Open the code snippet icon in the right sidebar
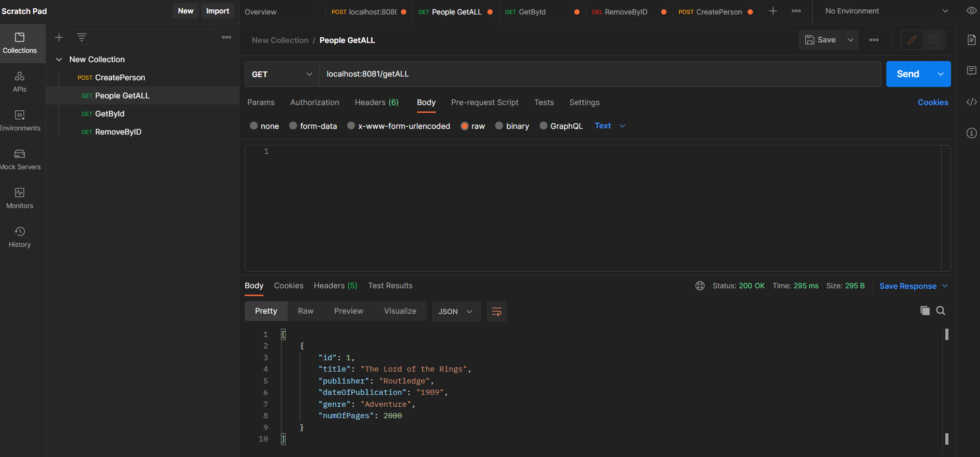 972,102
